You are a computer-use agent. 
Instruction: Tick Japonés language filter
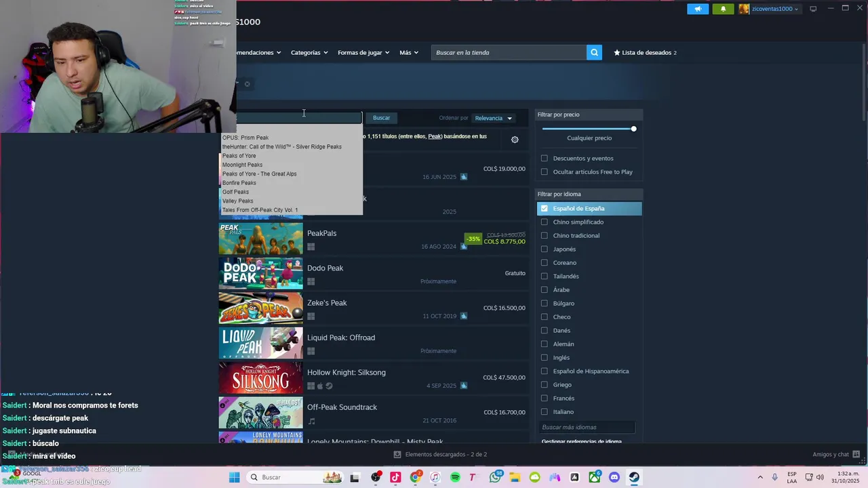coord(544,249)
